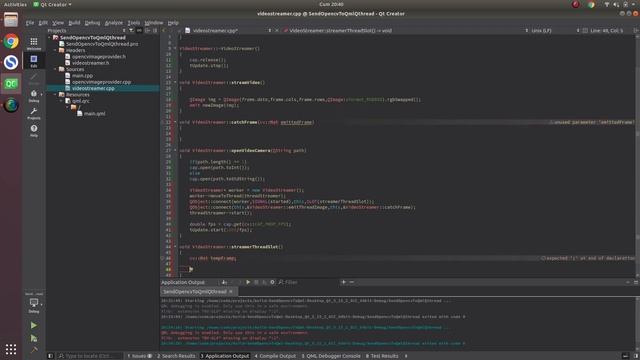Open Application Output settings gear
The image size is (640, 360).
[x=272, y=282]
